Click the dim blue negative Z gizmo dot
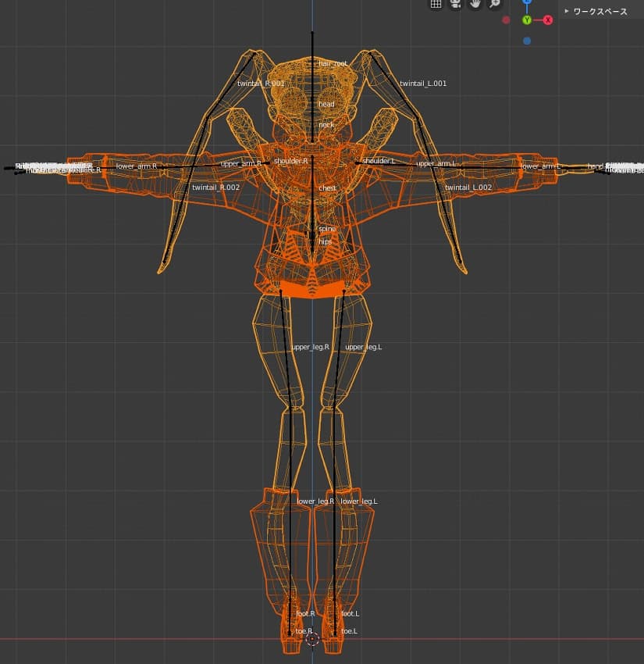The width and height of the screenshot is (644, 664). pos(527,41)
